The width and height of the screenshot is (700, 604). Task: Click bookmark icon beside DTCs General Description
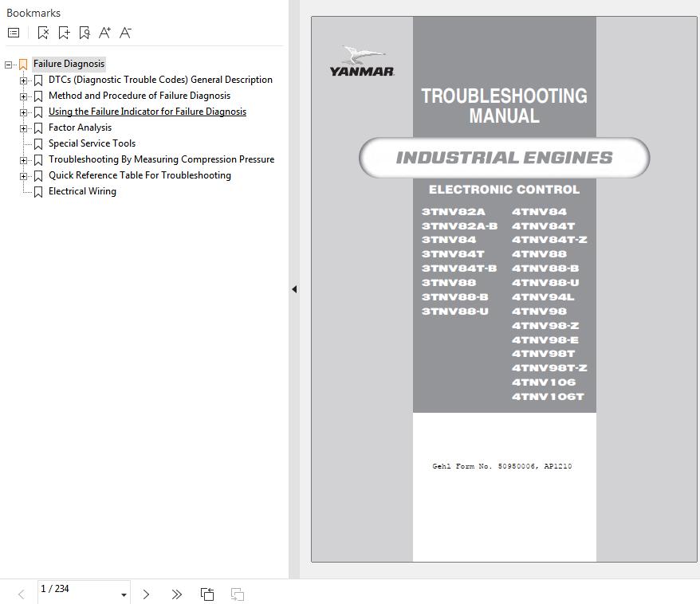point(38,80)
